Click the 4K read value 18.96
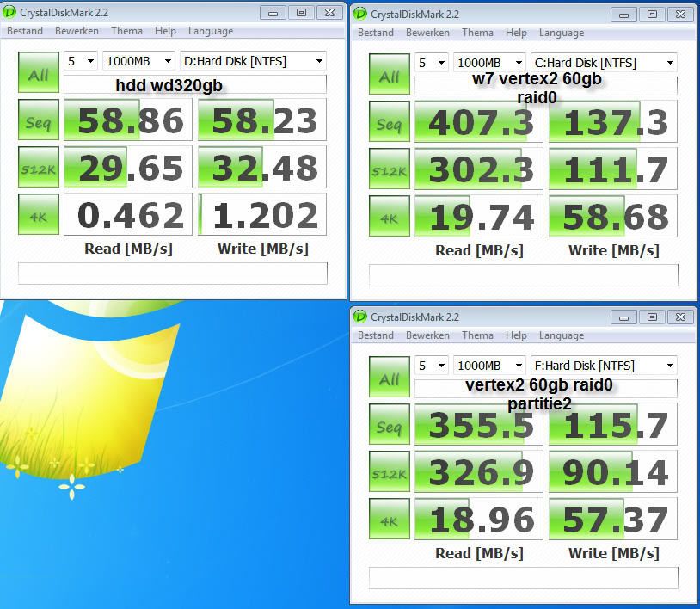 click(x=479, y=519)
